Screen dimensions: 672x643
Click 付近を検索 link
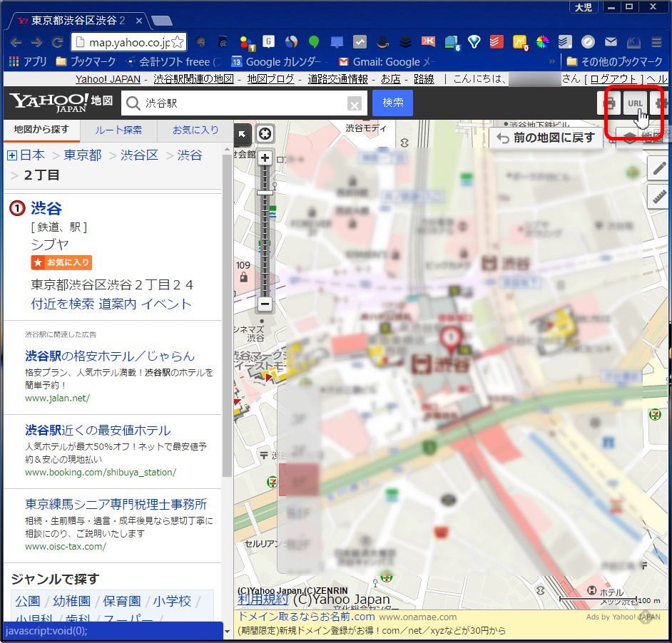62,304
